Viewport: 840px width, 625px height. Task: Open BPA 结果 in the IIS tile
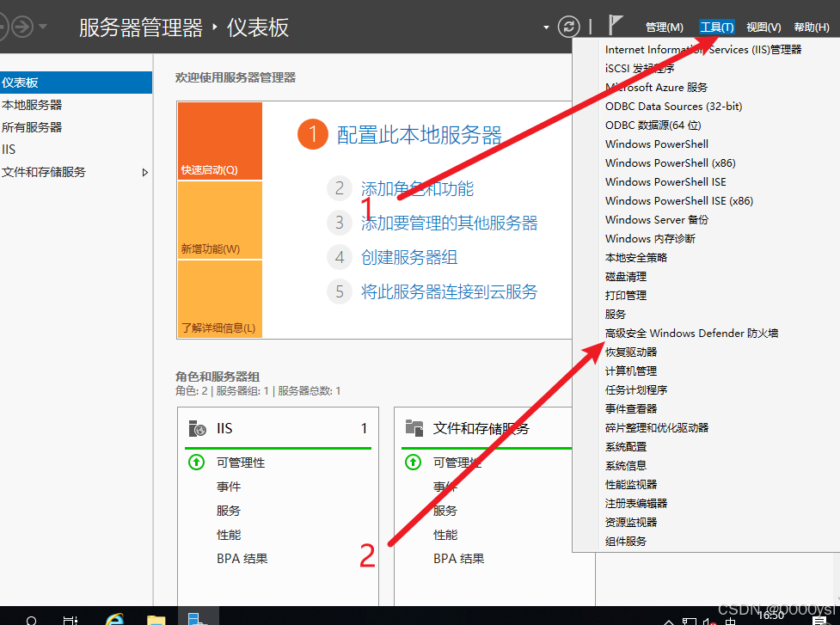(242, 559)
